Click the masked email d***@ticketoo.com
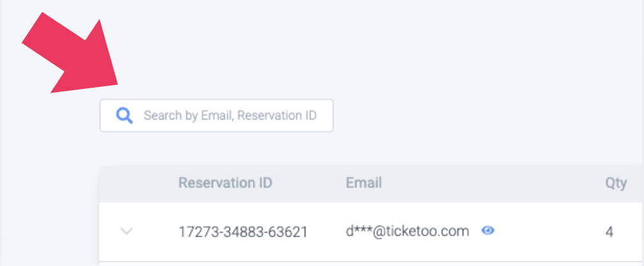 coord(408,231)
